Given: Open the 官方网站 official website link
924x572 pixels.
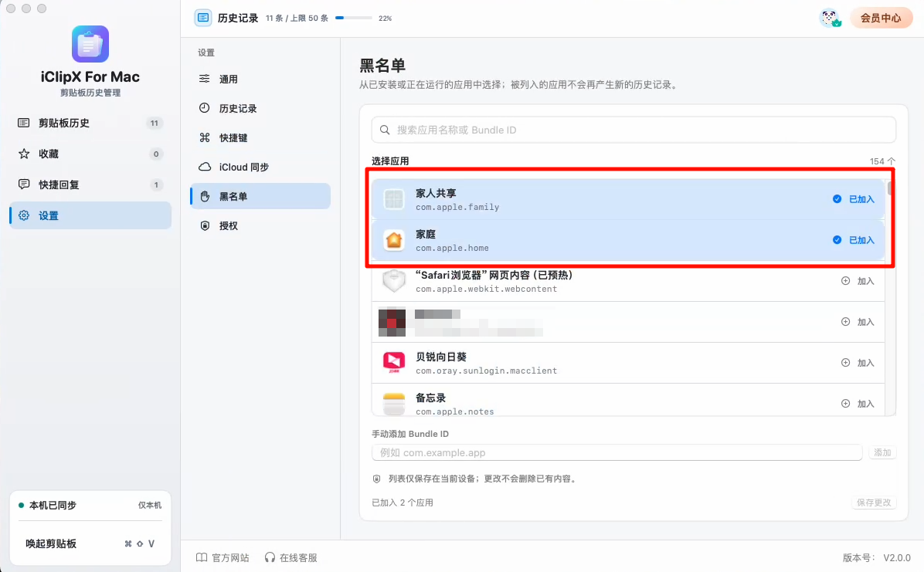Looking at the screenshot, I should 223,557.
